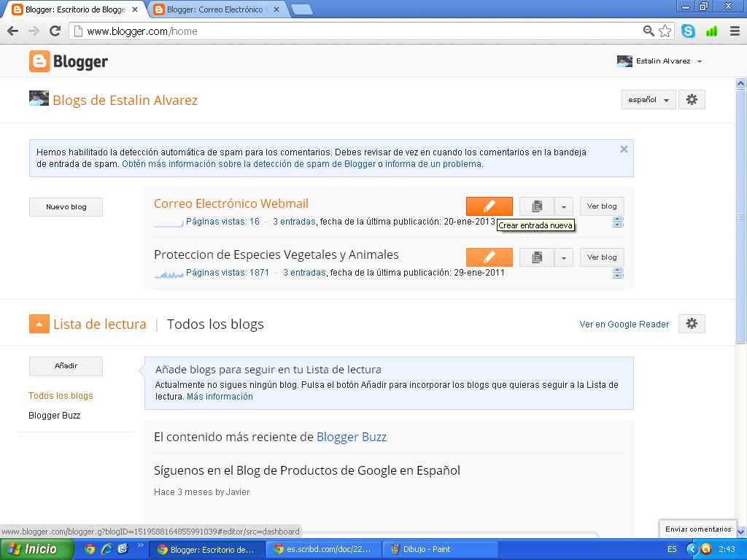Open Páginas vistas: 1871 stats link
This screenshot has width=747, height=560.
pos(228,273)
